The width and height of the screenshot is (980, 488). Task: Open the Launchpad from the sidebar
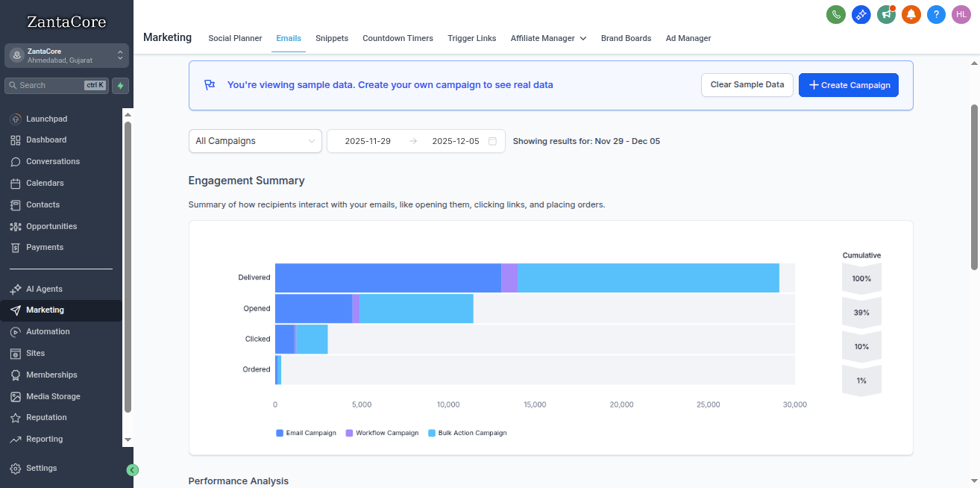[x=47, y=118]
